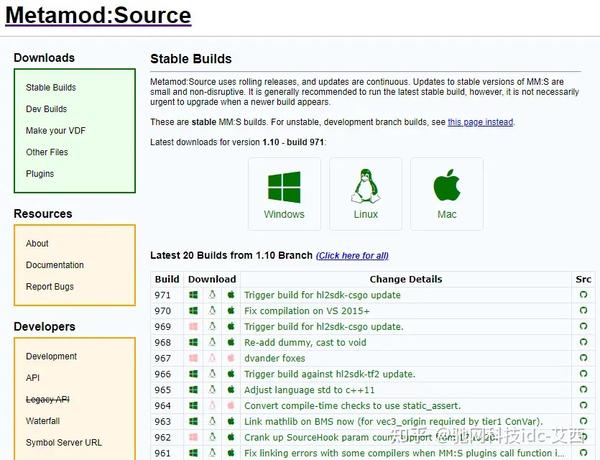Open source commit icon for build 971

583,296
